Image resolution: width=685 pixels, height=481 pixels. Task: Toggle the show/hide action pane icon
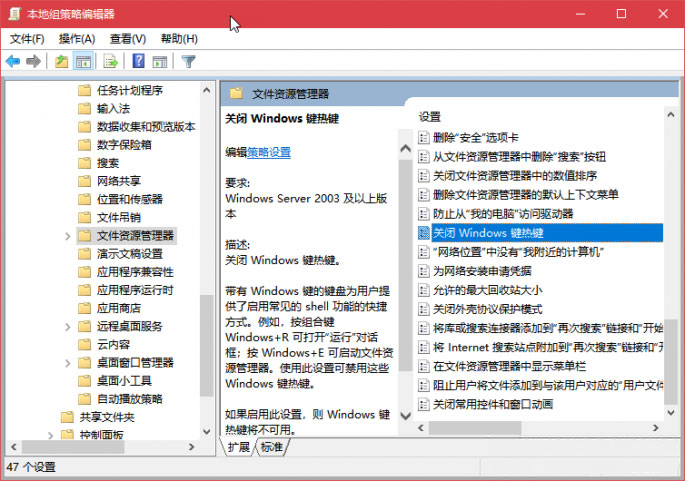click(x=159, y=62)
